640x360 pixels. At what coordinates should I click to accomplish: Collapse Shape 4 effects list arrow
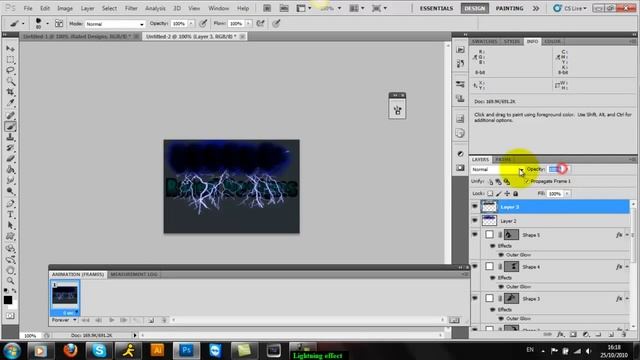[627, 267]
